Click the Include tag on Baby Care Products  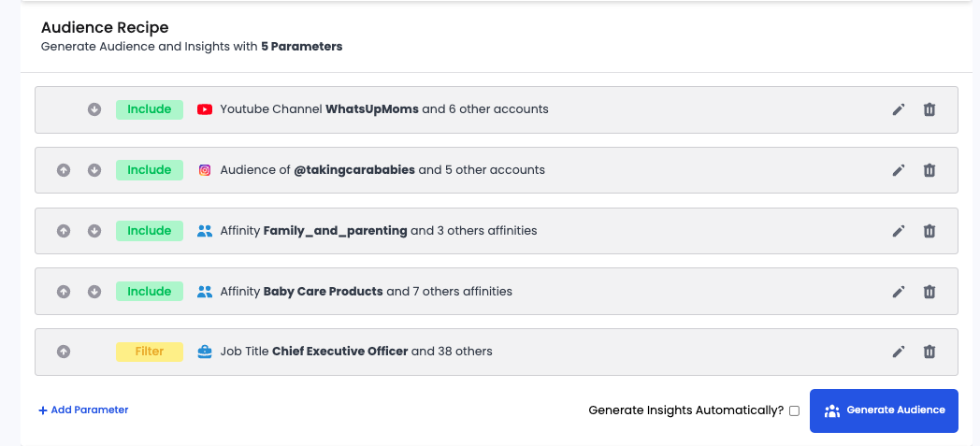point(150,292)
